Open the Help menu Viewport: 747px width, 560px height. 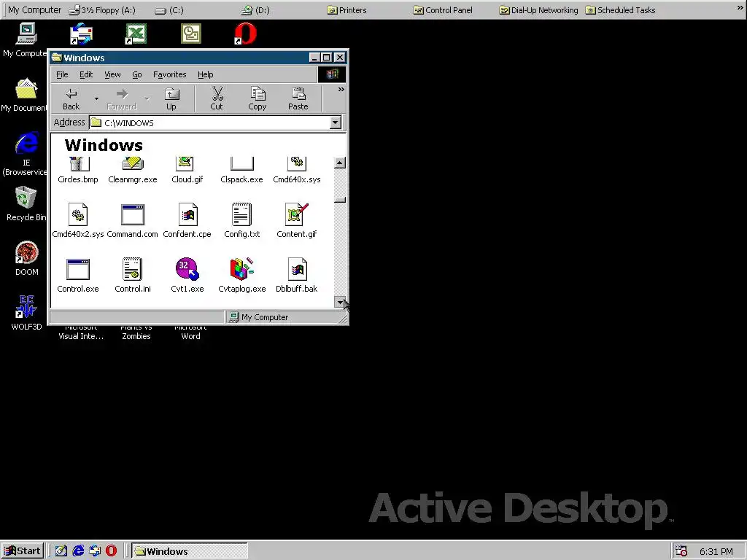click(205, 74)
